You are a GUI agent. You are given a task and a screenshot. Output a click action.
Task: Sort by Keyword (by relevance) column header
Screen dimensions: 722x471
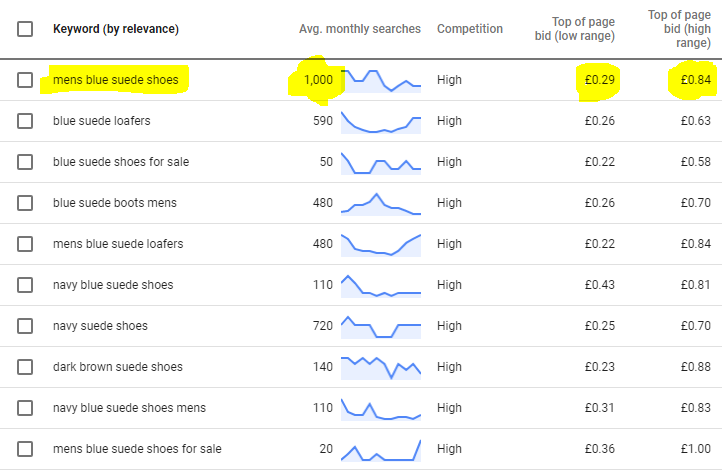click(116, 29)
